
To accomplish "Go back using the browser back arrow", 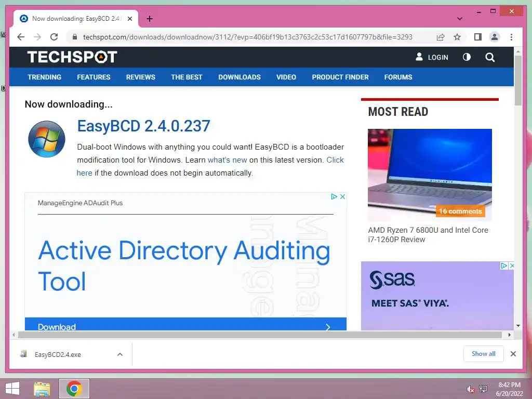I will coord(21,37).
